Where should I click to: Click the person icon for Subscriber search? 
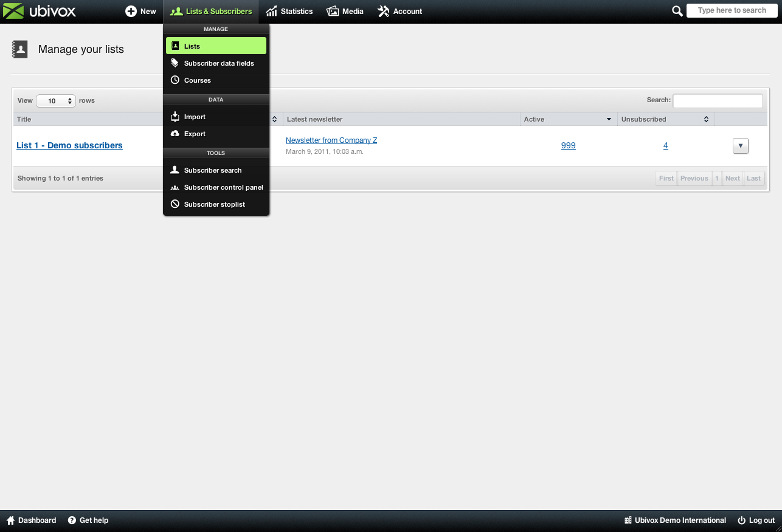[175, 170]
